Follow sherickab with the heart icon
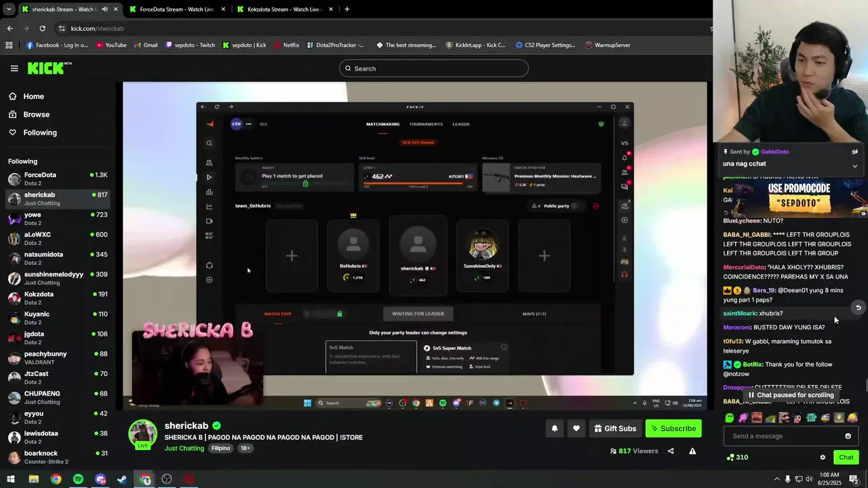The height and width of the screenshot is (488, 868). tap(576, 428)
